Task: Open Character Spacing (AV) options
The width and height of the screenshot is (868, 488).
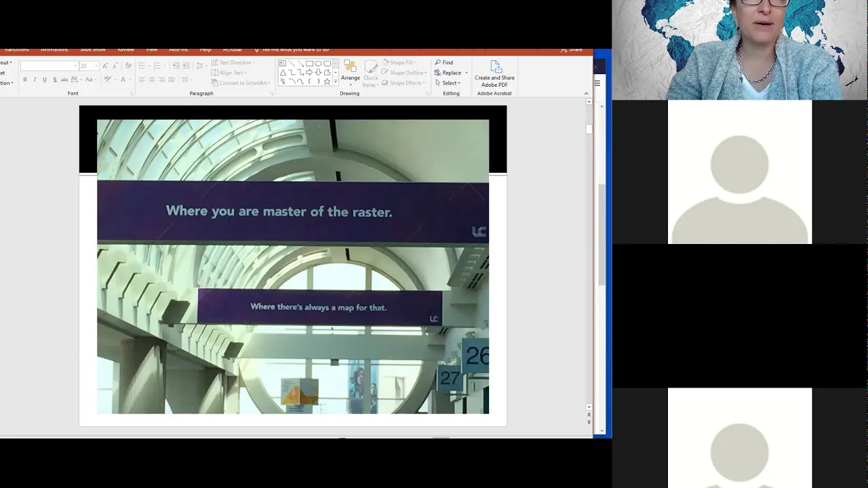Action: click(x=77, y=80)
